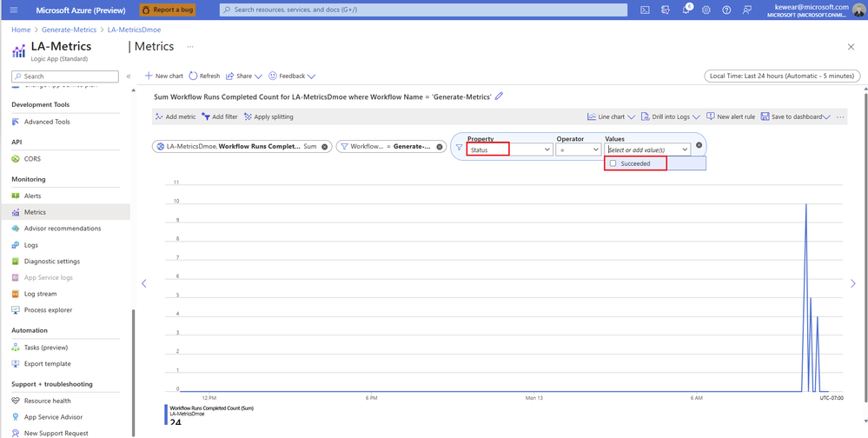
Task: Open App Service Advisor
Action: click(53, 417)
